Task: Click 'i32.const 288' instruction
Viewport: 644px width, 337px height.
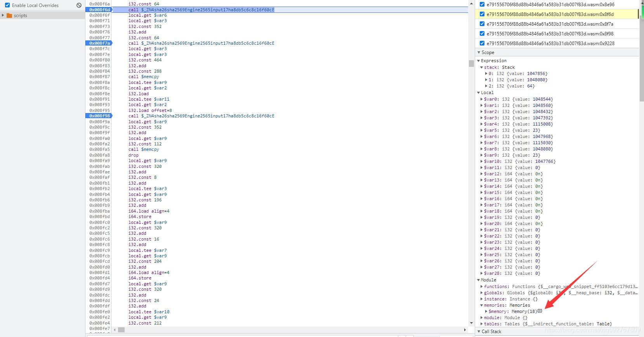Action: [x=145, y=71]
